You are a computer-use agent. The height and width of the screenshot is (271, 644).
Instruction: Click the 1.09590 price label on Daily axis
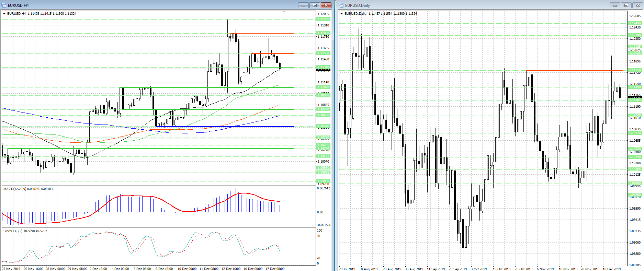click(x=635, y=209)
